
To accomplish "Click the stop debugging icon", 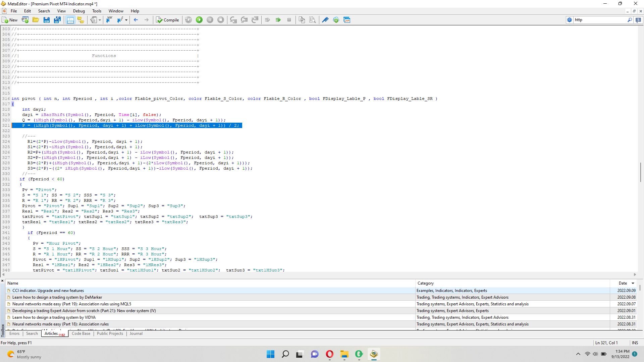I will click(221, 20).
